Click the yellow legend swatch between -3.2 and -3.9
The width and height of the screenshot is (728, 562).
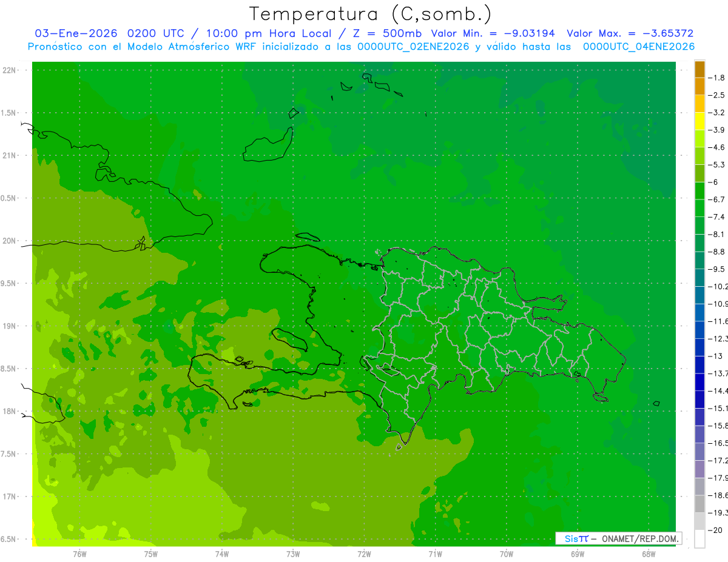click(x=699, y=121)
